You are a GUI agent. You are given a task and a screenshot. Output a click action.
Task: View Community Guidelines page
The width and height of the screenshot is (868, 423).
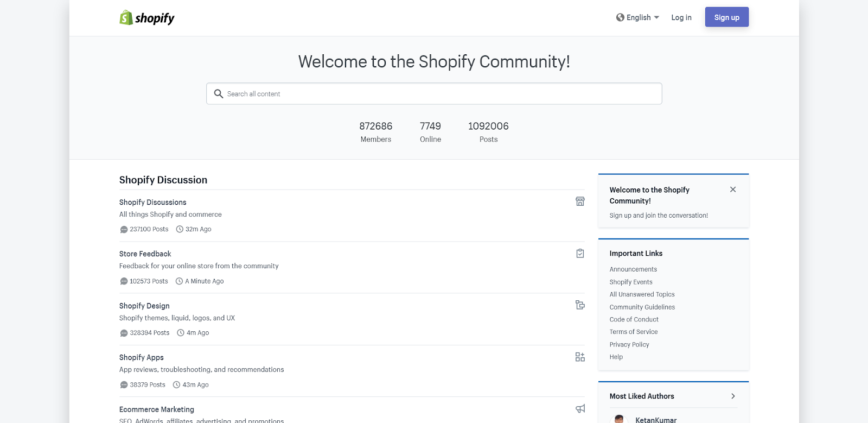(x=642, y=307)
